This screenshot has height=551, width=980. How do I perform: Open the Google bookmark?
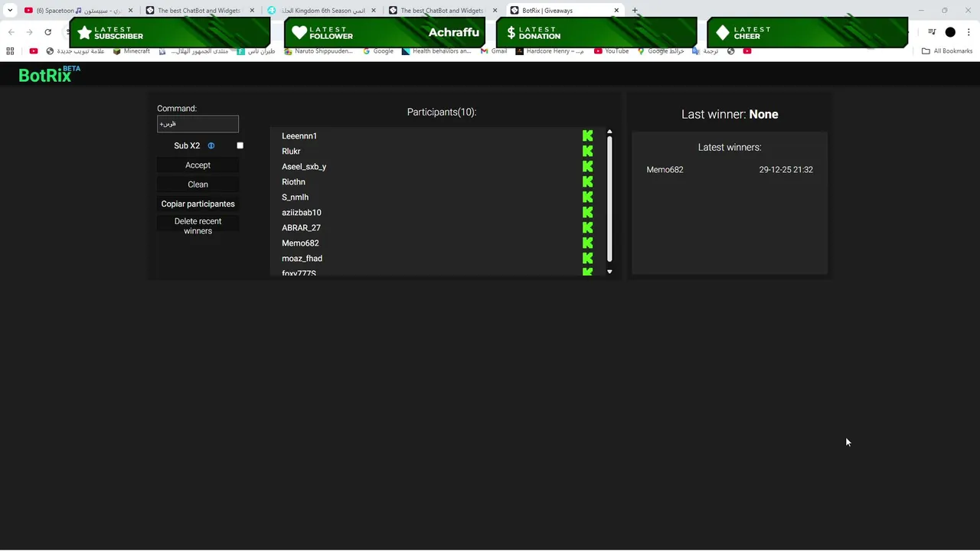[x=378, y=51]
